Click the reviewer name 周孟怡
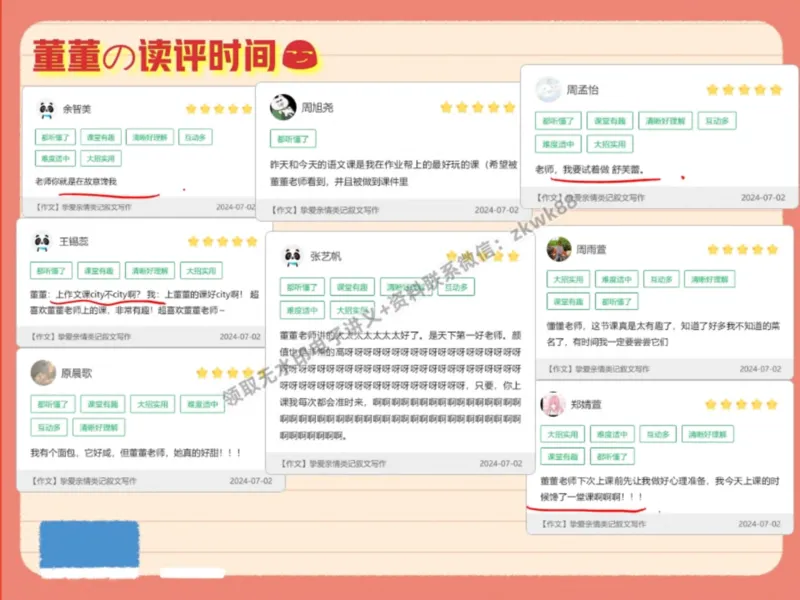Image resolution: width=800 pixels, height=600 pixels. (x=583, y=90)
